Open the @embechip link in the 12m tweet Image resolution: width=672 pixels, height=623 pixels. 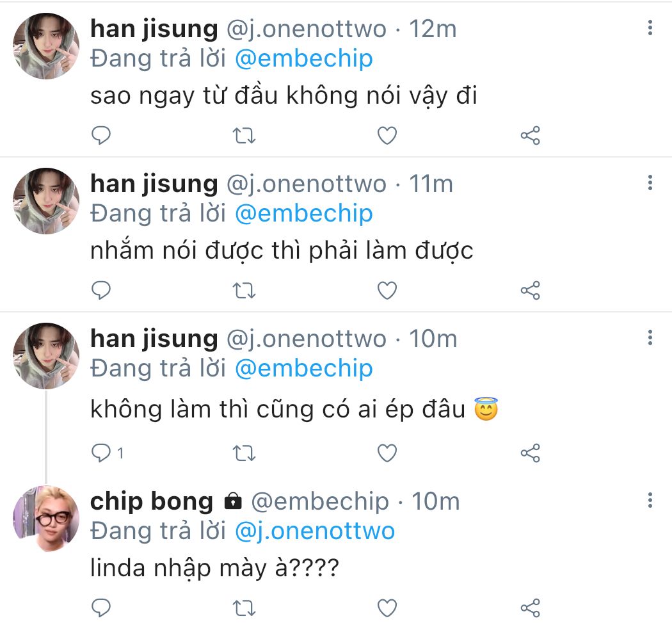pyautogui.click(x=304, y=59)
